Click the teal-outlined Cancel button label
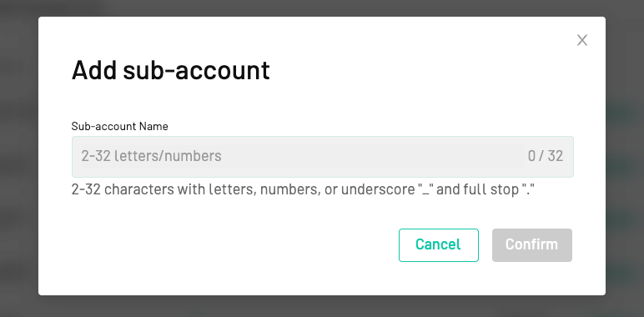The height and width of the screenshot is (317, 644). pyautogui.click(x=438, y=244)
